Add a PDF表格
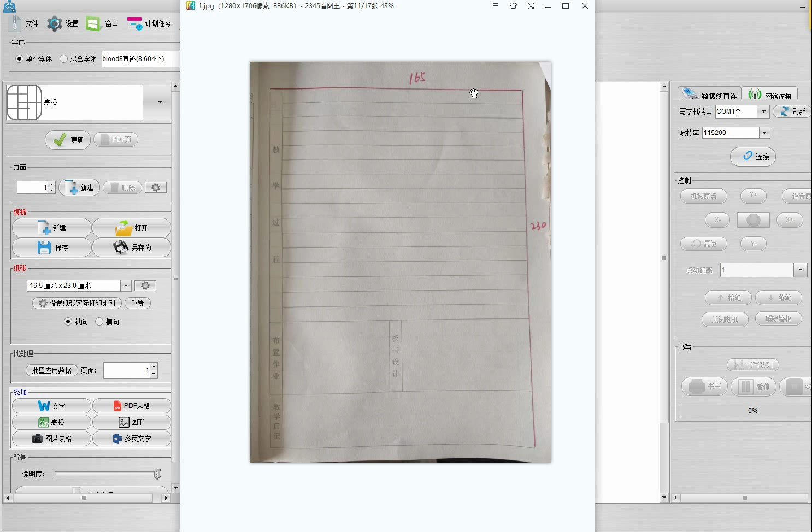The height and width of the screenshot is (532, 812). (x=132, y=406)
